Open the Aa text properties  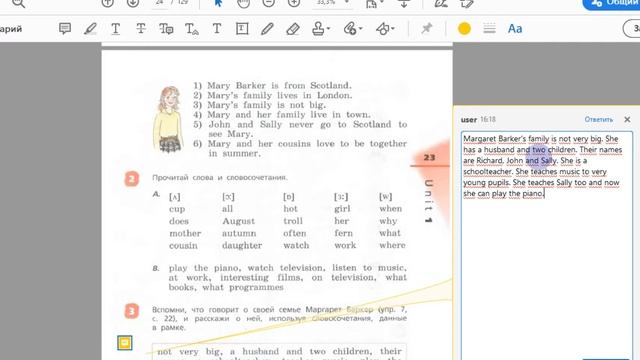(515, 29)
